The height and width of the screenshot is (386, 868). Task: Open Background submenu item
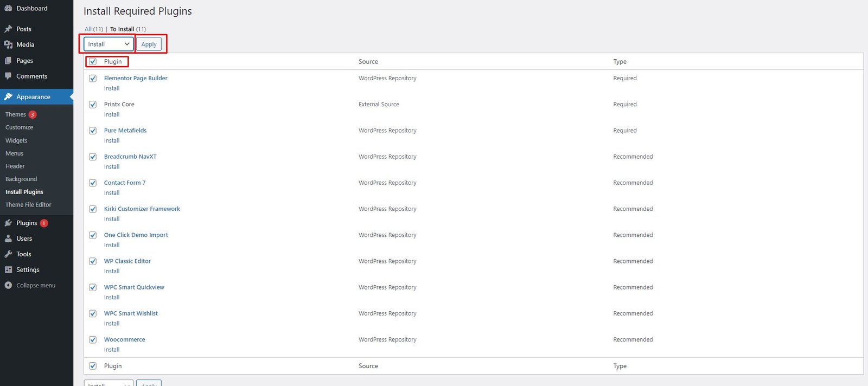21,179
